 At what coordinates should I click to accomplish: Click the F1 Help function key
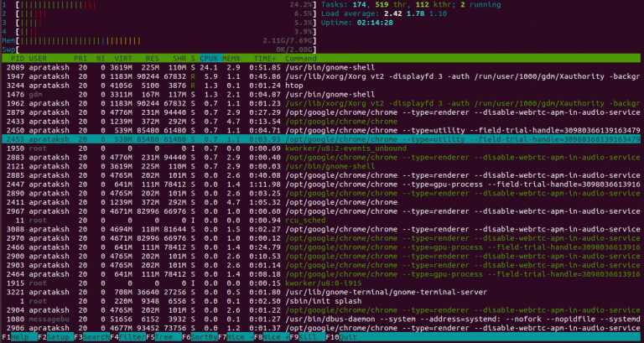[x=18, y=338]
